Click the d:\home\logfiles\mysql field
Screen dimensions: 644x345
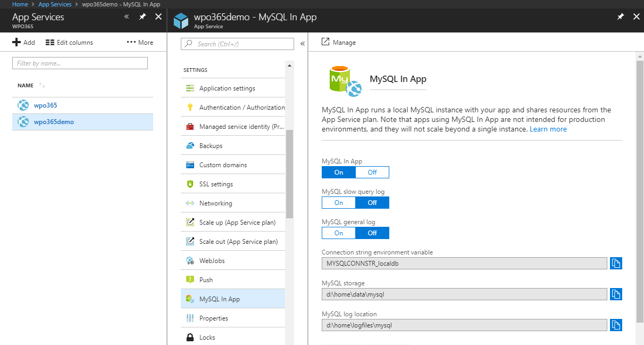coord(464,325)
